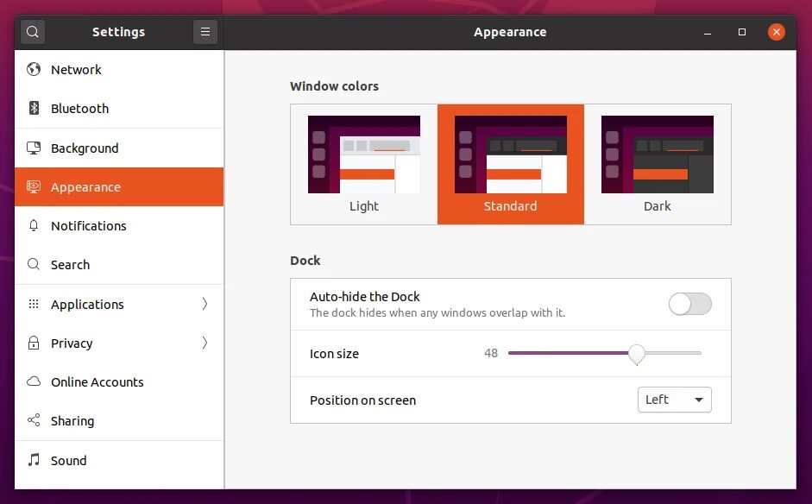Open the Search label in sidebar list
This screenshot has width=812, height=504.
click(x=70, y=265)
